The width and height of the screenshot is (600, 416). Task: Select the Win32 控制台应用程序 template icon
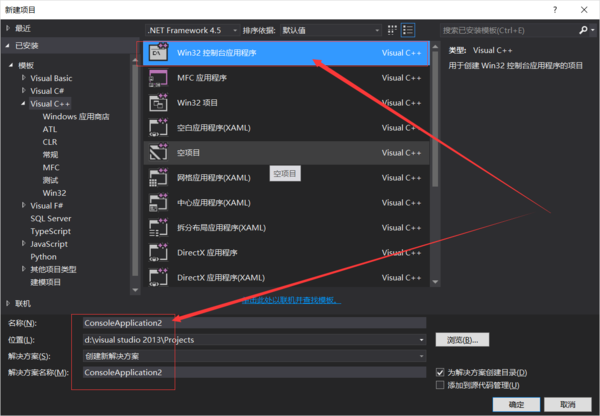coord(158,52)
